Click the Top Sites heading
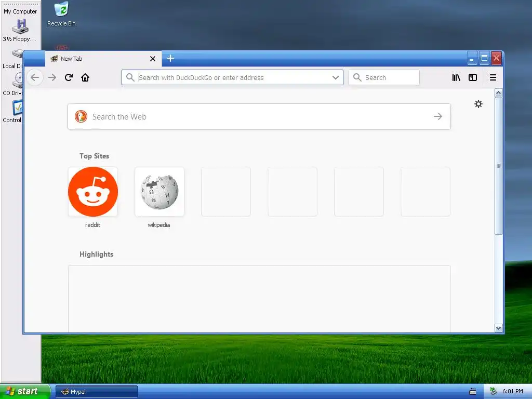This screenshot has height=399, width=532. pyautogui.click(x=95, y=156)
